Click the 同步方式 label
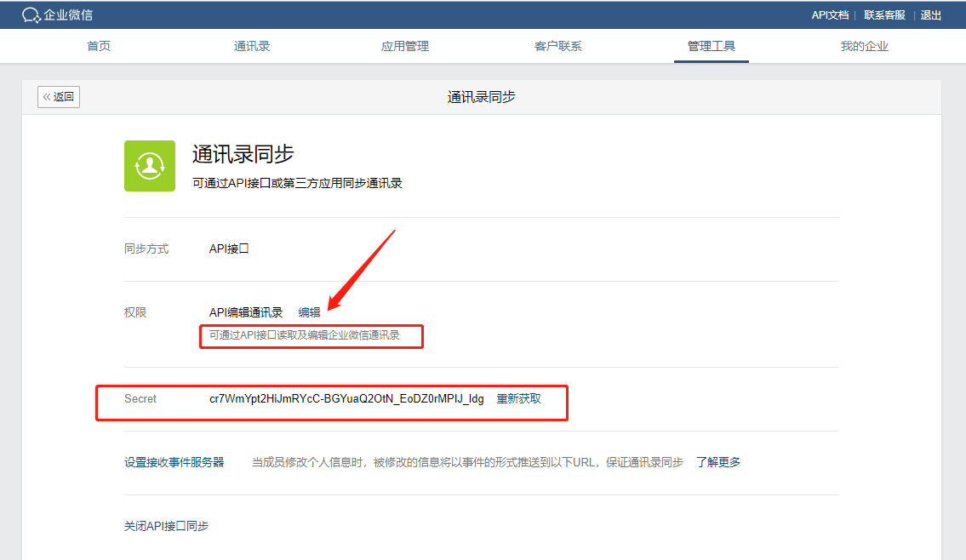 pyautogui.click(x=146, y=249)
